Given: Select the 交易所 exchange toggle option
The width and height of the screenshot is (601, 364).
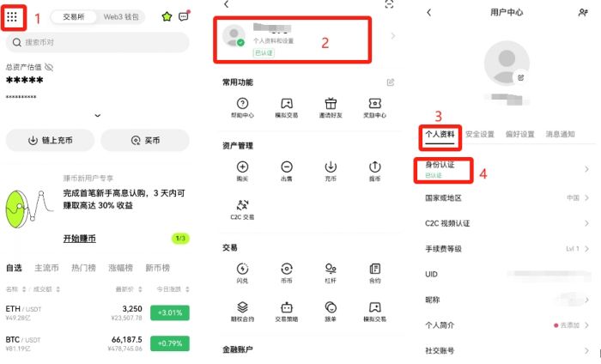Looking at the screenshot, I should (x=74, y=17).
